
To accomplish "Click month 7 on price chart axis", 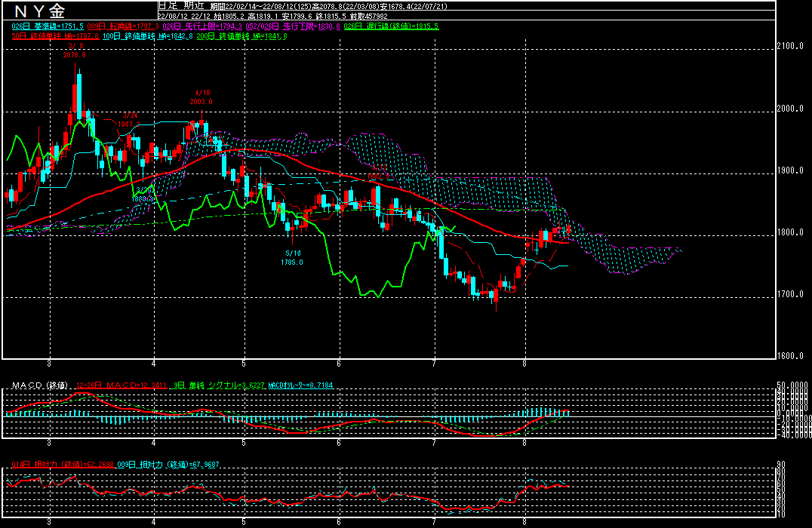I will (434, 364).
